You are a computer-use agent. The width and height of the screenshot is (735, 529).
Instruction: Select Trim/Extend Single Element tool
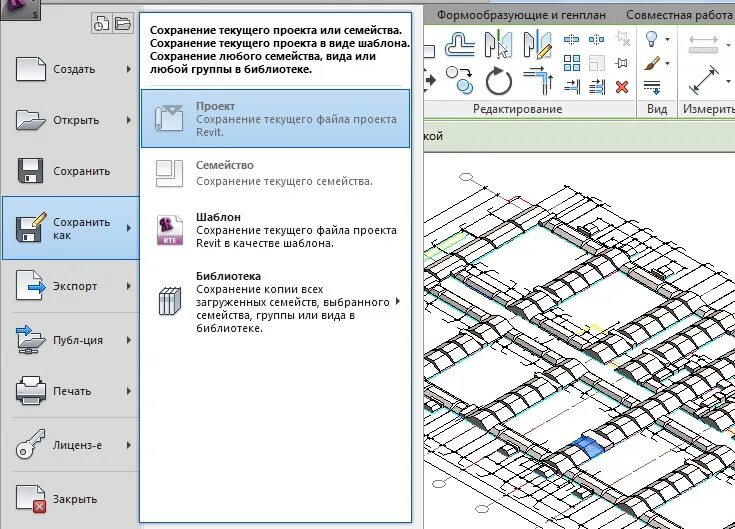pos(572,87)
